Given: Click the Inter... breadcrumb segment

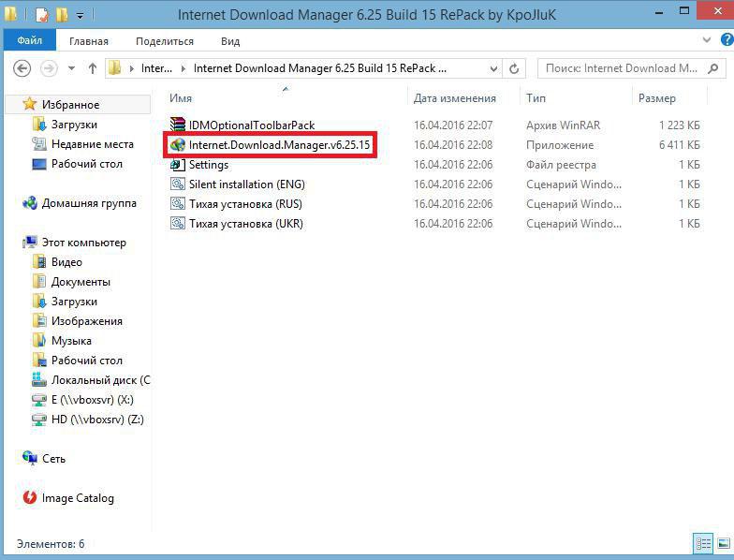Looking at the screenshot, I should [156, 68].
